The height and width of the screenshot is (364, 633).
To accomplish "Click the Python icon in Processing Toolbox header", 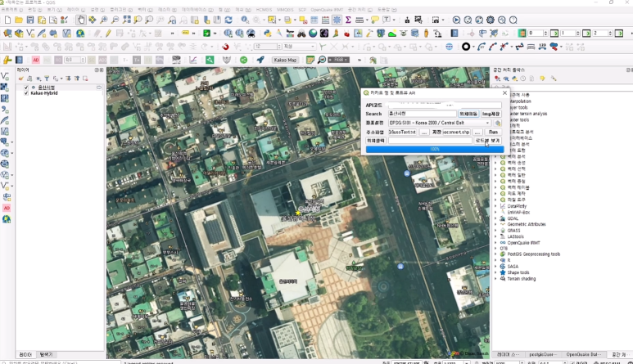I will point(515,79).
